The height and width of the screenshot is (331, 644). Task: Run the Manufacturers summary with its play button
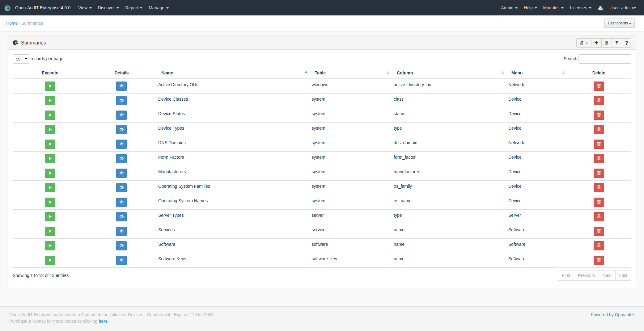point(50,173)
